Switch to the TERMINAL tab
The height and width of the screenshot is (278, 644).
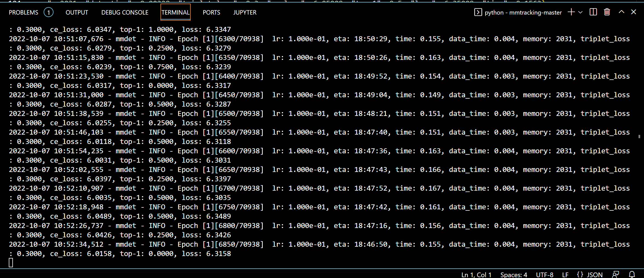click(175, 12)
